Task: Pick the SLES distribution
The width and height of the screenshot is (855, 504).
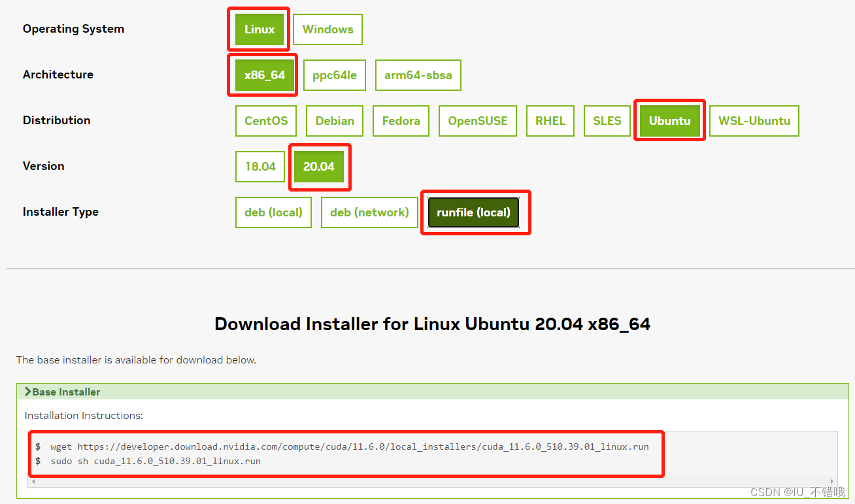Action: (607, 121)
